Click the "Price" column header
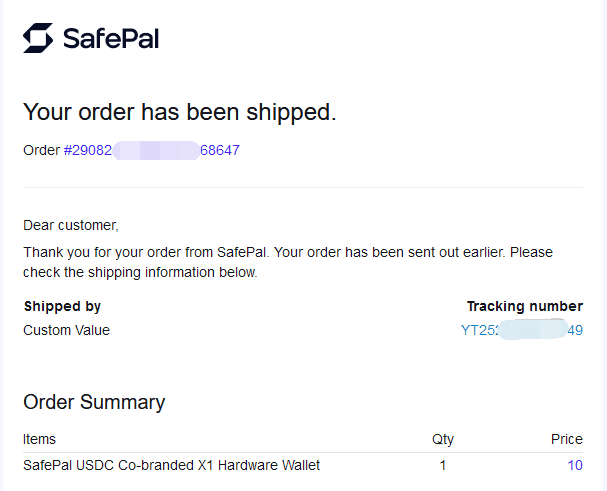Screen dimensions: 607x491 pos(566,439)
